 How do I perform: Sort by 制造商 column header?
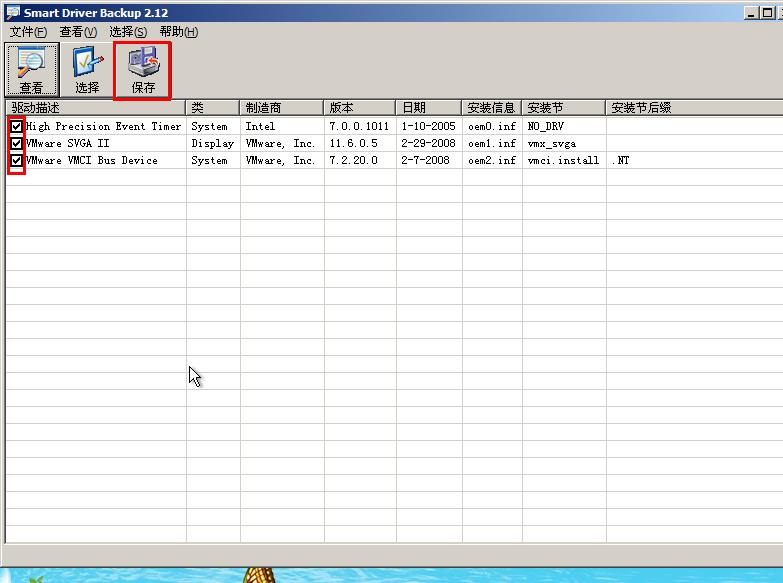(282, 108)
